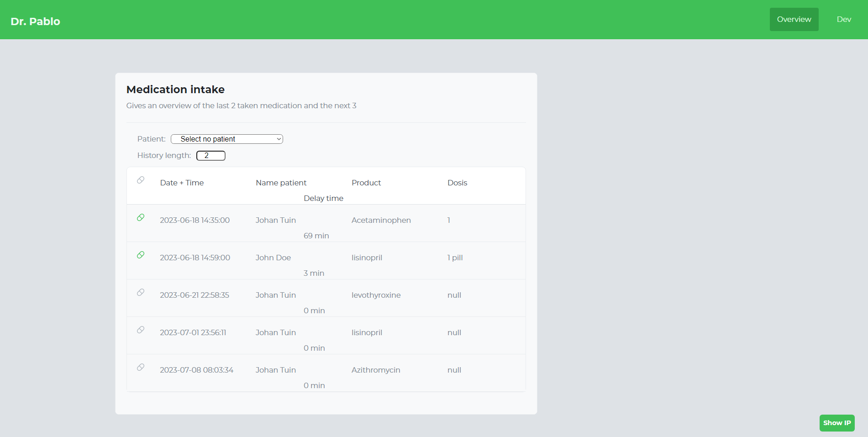Click the Delay time column header
Image resolution: width=868 pixels, height=437 pixels.
(x=323, y=198)
